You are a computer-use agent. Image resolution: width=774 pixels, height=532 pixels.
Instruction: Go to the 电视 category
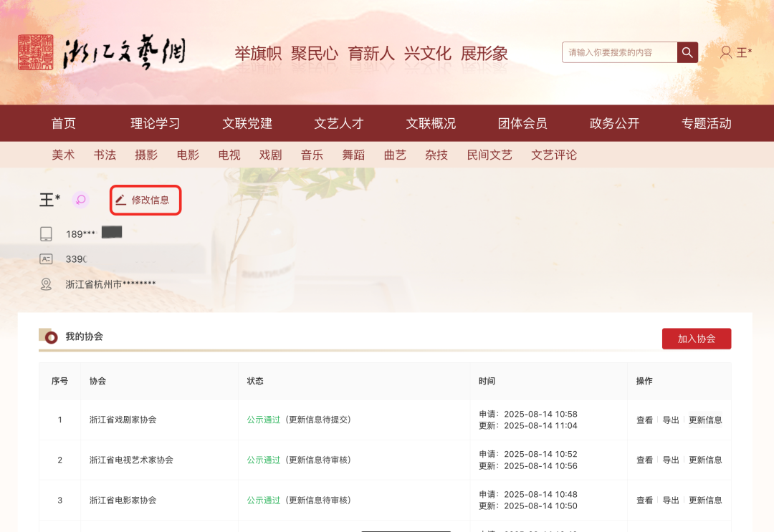(229, 155)
